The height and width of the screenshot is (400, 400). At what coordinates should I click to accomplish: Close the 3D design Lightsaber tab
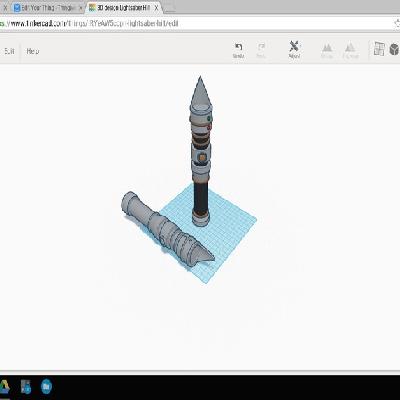pyautogui.click(x=156, y=7)
